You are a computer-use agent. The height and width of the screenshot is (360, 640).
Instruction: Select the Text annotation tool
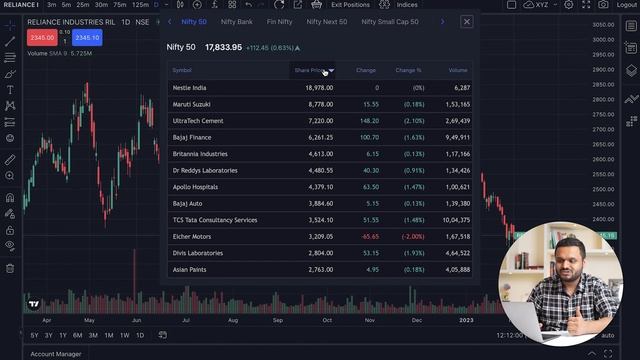10,90
